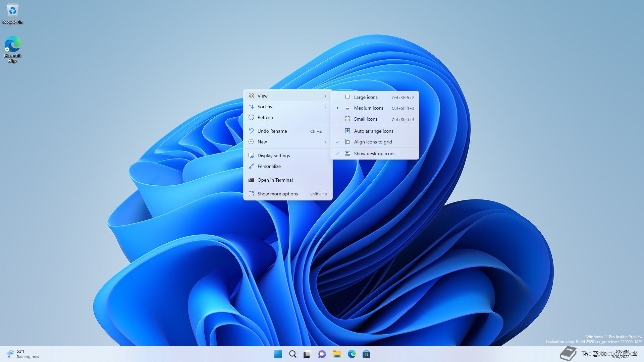Click the taskbar Search magnifier icon
This screenshot has width=644, height=362.
tap(292, 354)
